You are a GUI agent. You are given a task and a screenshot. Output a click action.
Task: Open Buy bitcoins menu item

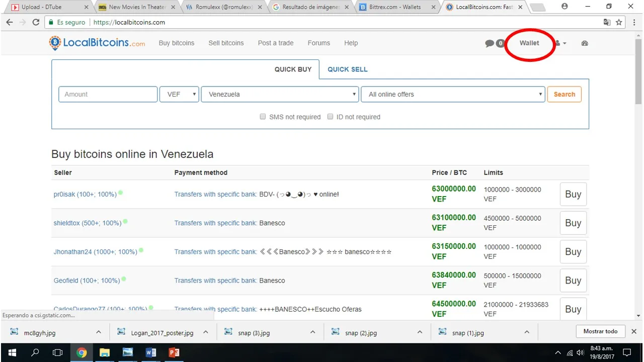coord(177,43)
